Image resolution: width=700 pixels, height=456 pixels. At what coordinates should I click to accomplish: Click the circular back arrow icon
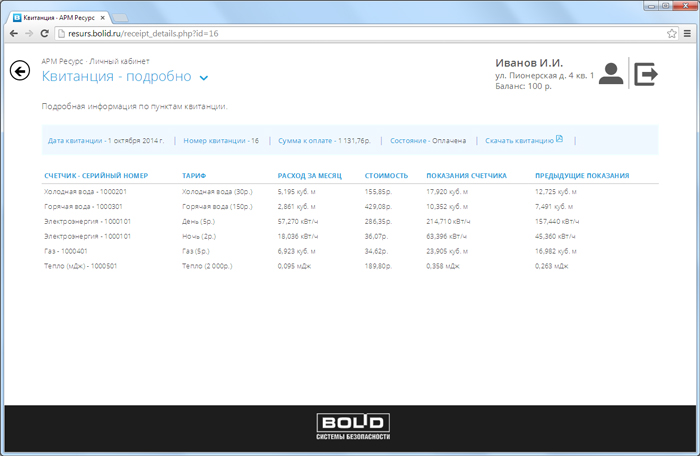pos(19,70)
